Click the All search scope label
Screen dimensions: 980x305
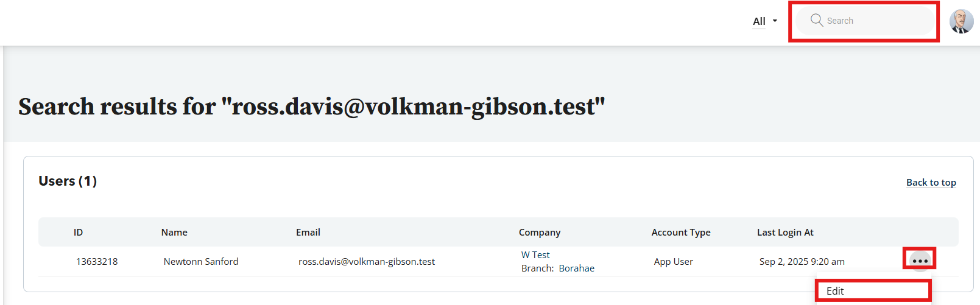[759, 21]
